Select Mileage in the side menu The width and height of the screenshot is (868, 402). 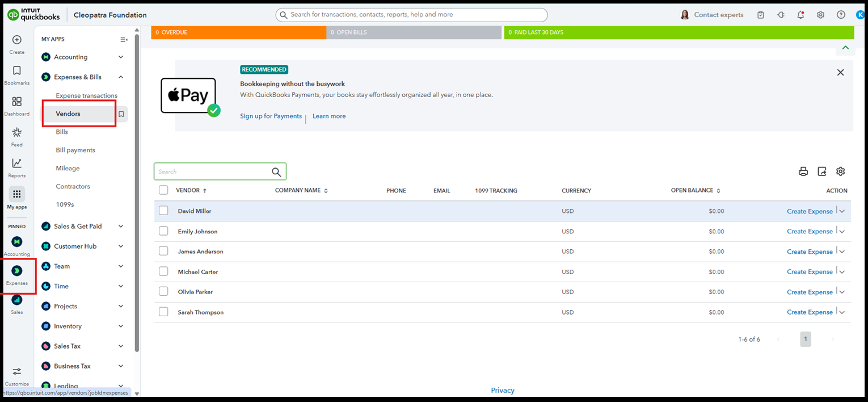pyautogui.click(x=68, y=168)
